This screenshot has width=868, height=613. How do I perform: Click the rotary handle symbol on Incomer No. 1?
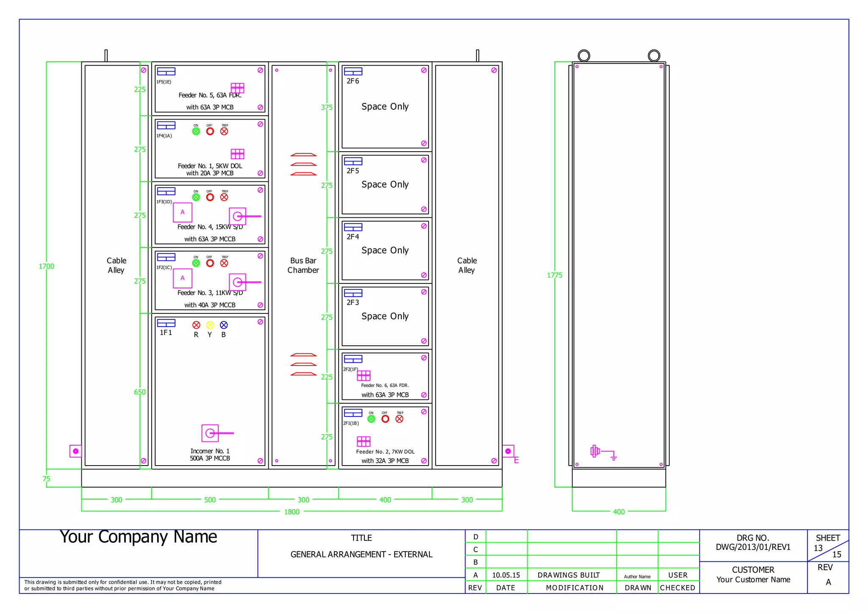click(211, 433)
